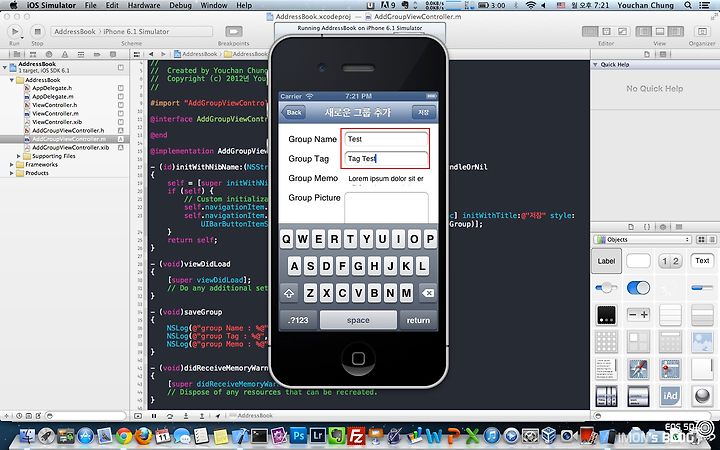This screenshot has height=450, width=720.
Task: Run the AddressBook project
Action: pyautogui.click(x=14, y=31)
